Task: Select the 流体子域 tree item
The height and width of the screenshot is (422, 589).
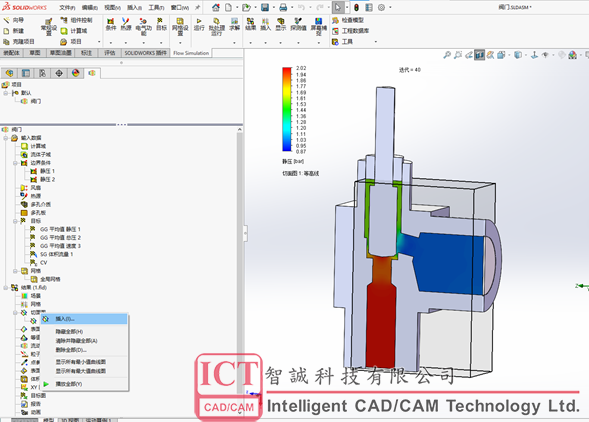Action: (36, 154)
